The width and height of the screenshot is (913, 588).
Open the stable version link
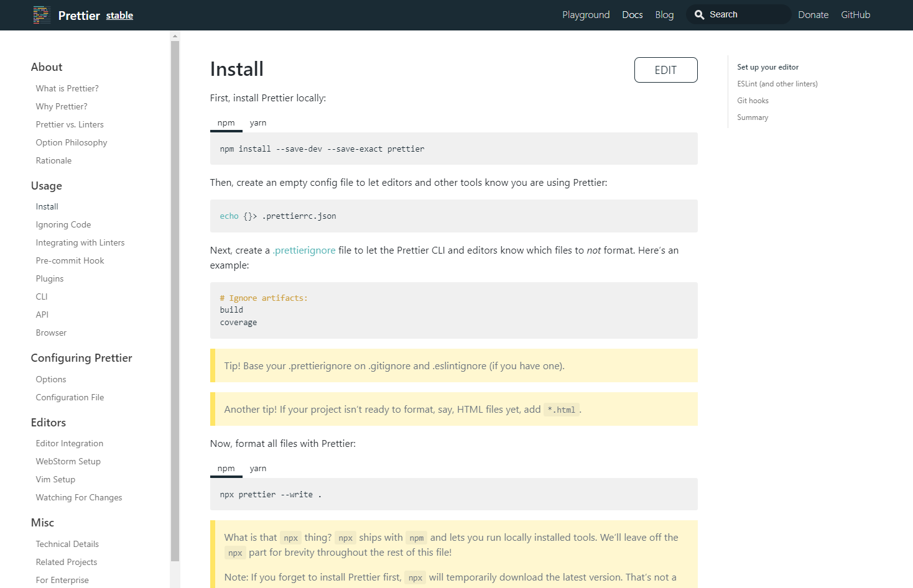[x=119, y=16]
